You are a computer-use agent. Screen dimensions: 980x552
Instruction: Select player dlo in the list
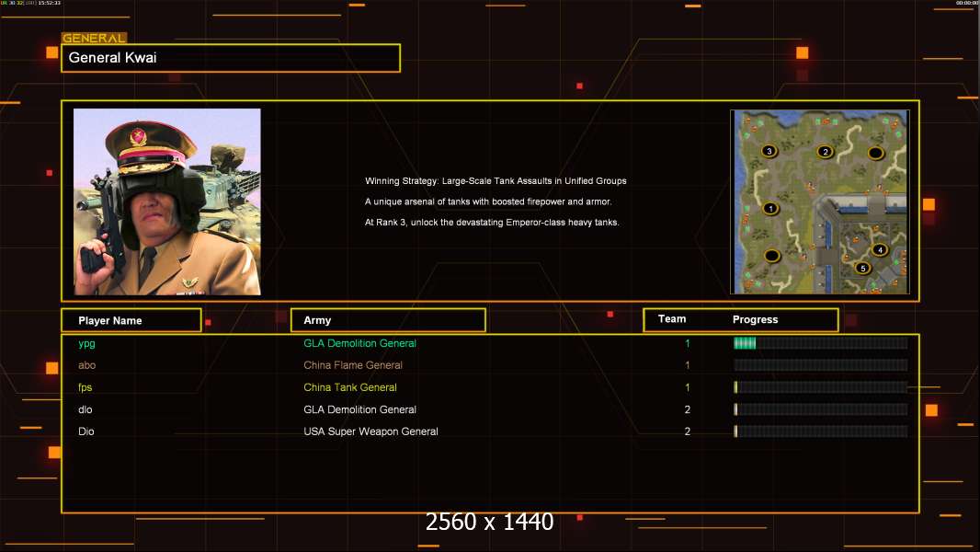(85, 409)
